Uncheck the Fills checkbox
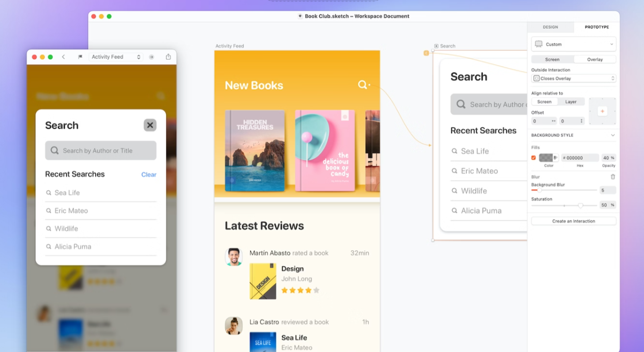Viewport: 644px width, 352px height. coord(533,158)
